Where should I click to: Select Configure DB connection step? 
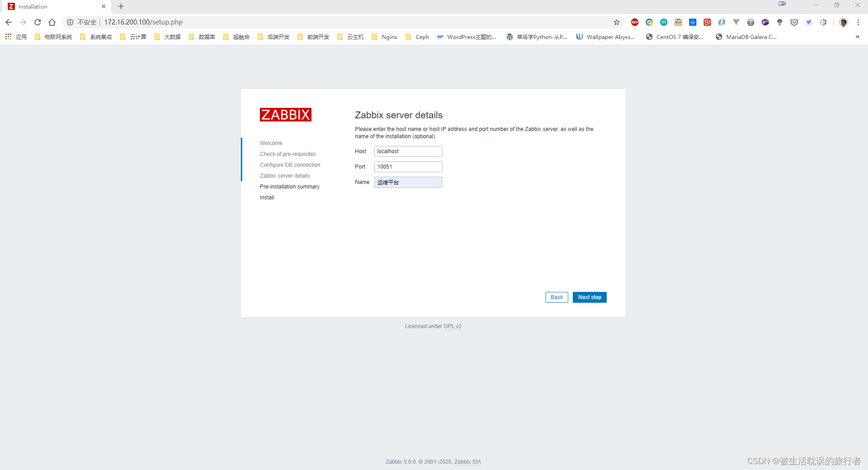click(x=290, y=165)
